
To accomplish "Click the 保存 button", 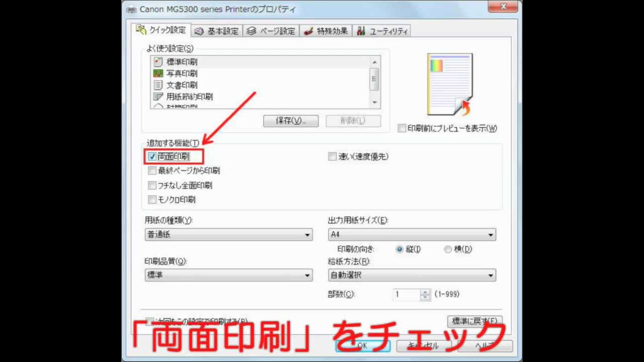I will click(x=291, y=121).
